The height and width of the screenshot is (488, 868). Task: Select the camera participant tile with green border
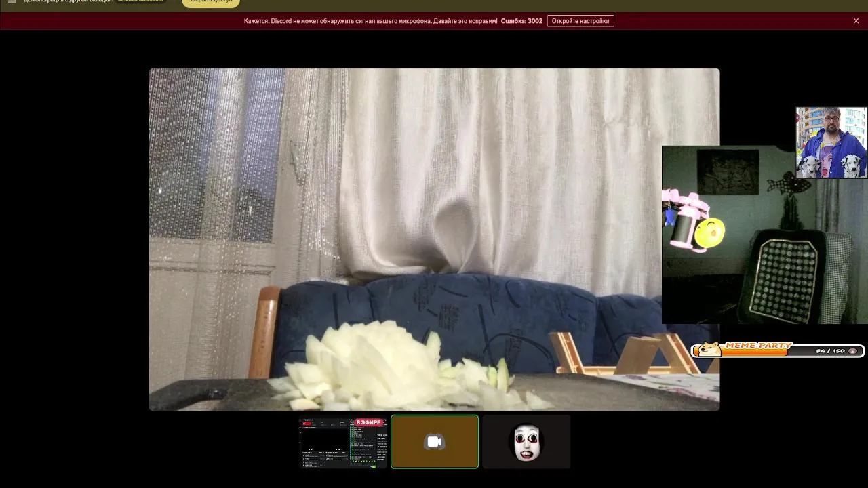coord(435,442)
